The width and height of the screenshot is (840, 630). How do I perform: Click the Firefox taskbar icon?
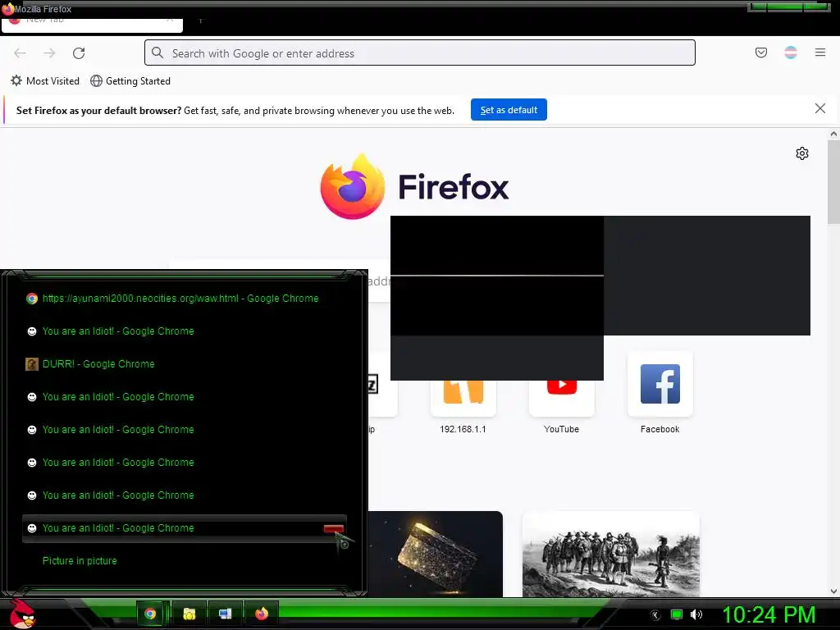coord(262,614)
